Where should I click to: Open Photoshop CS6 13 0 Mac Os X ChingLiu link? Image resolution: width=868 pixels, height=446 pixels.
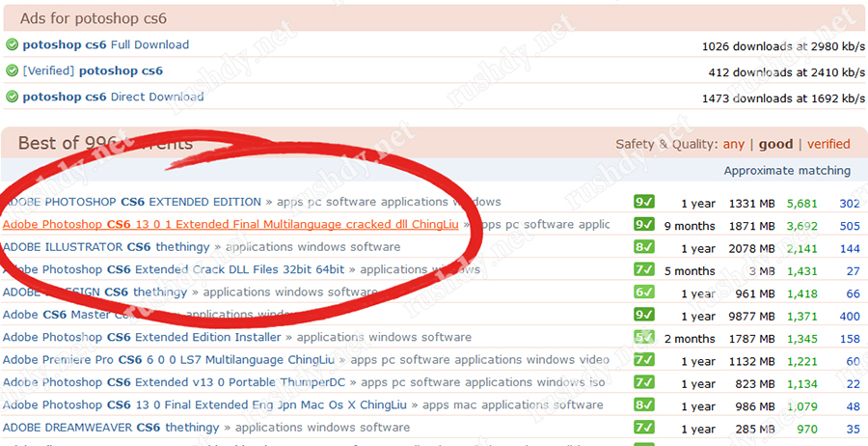204,405
